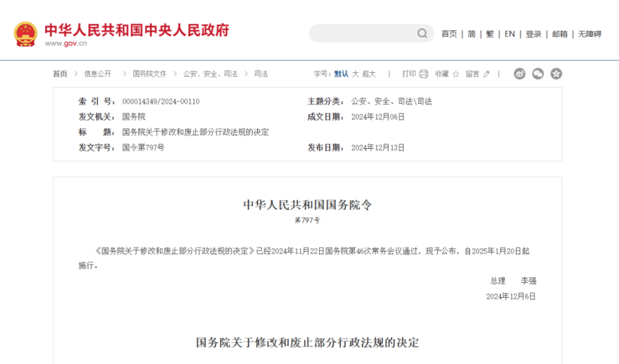The width and height of the screenshot is (619, 364).
Task: Click the title value in metadata table
Action: click(195, 132)
